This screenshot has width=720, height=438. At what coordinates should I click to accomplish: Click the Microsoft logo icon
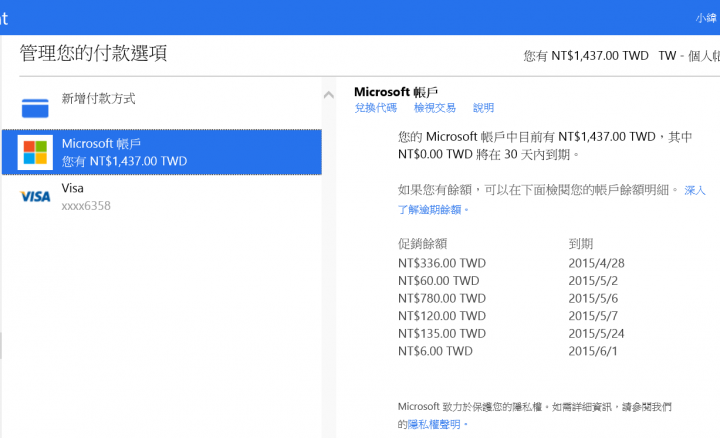[35, 152]
